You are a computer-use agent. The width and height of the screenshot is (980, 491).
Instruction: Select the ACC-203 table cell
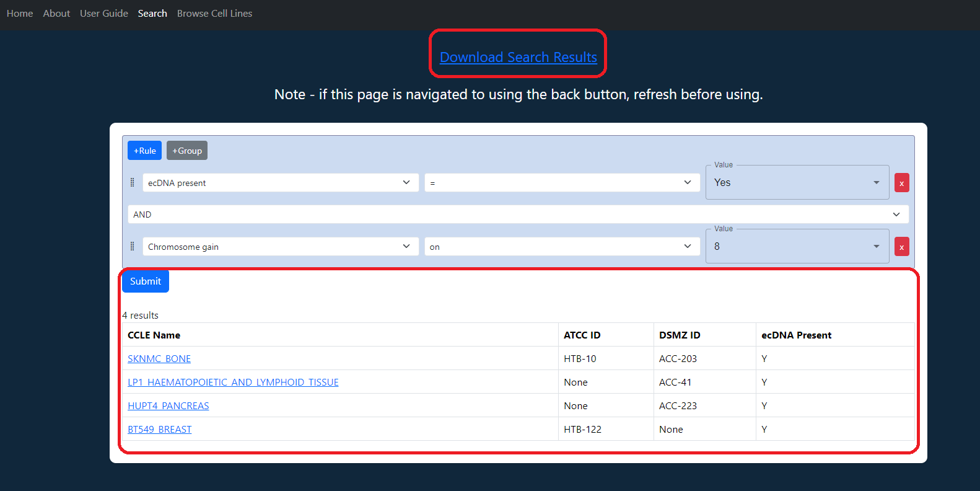pyautogui.click(x=705, y=359)
